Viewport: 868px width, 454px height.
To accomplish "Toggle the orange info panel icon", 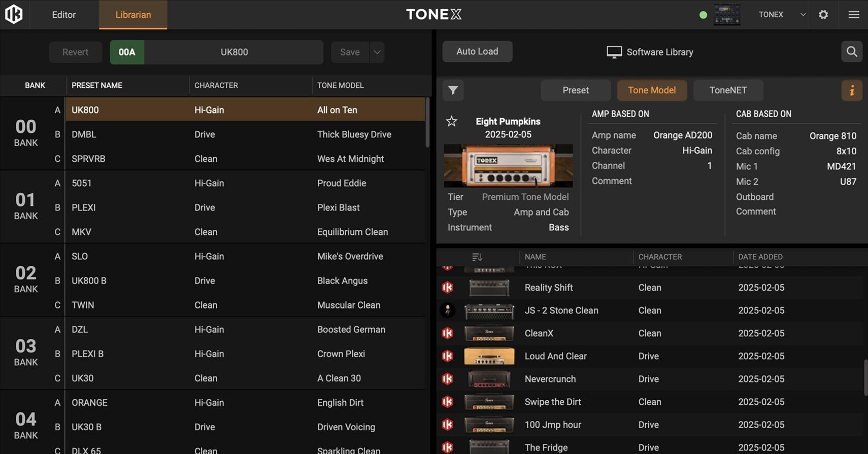I will point(852,90).
